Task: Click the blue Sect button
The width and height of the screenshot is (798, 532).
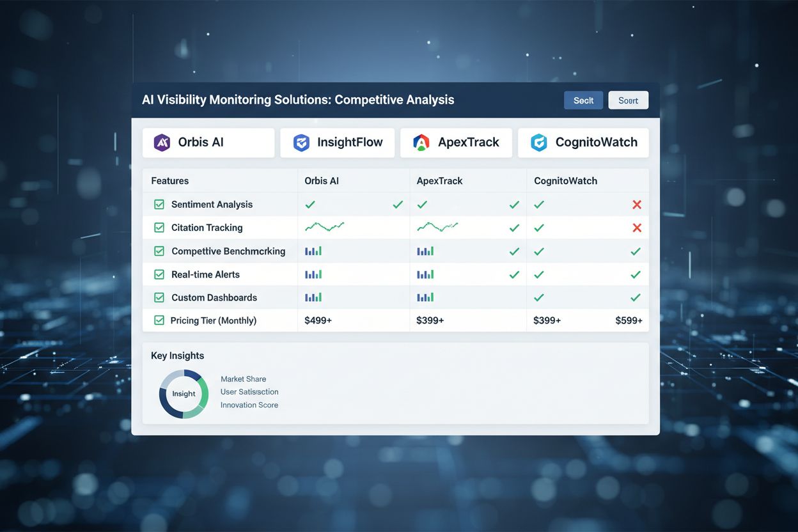Action: pyautogui.click(x=583, y=100)
